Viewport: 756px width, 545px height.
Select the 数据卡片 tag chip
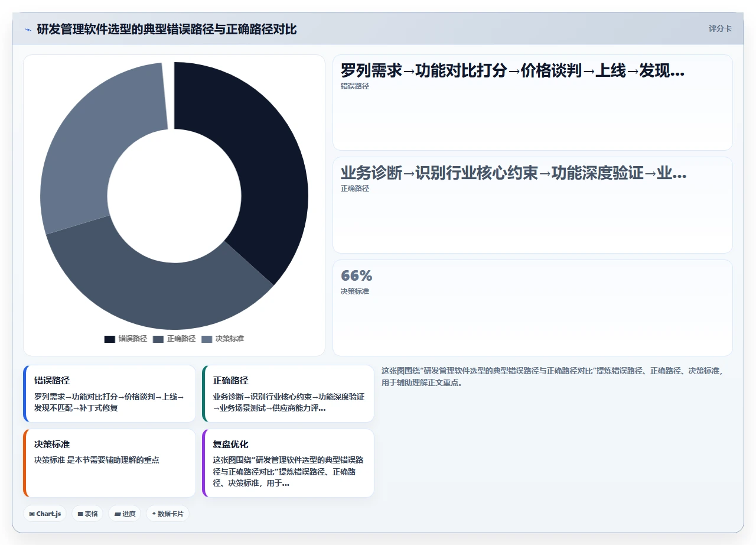point(168,514)
